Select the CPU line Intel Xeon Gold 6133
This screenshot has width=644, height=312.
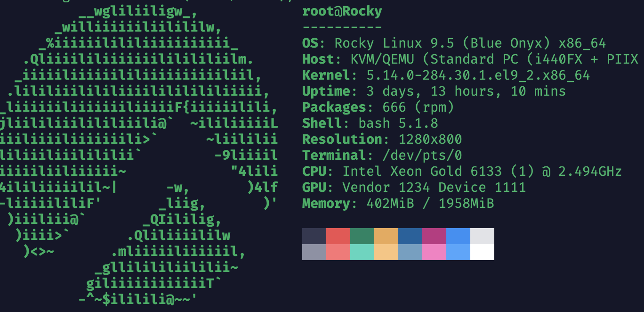coord(462,172)
